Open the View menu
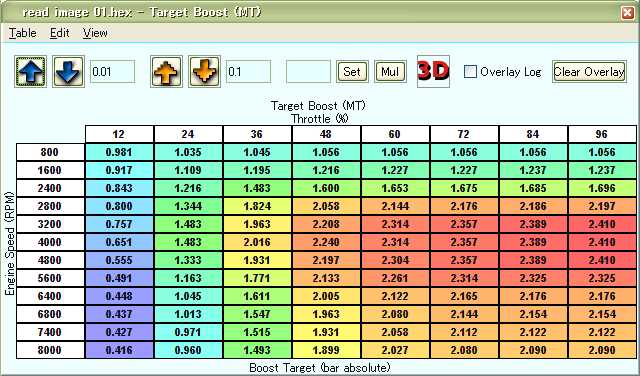 [95, 33]
